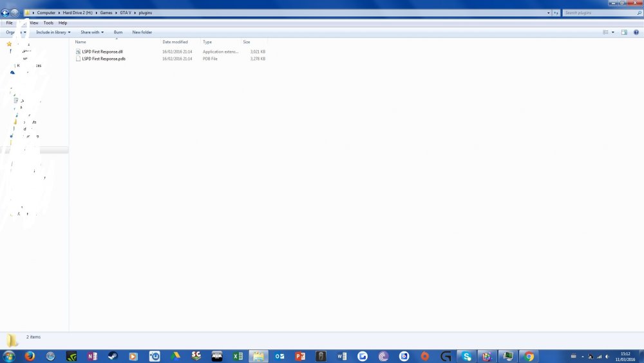Refresh the plugins folder view
This screenshot has height=363, width=644.
click(x=556, y=13)
